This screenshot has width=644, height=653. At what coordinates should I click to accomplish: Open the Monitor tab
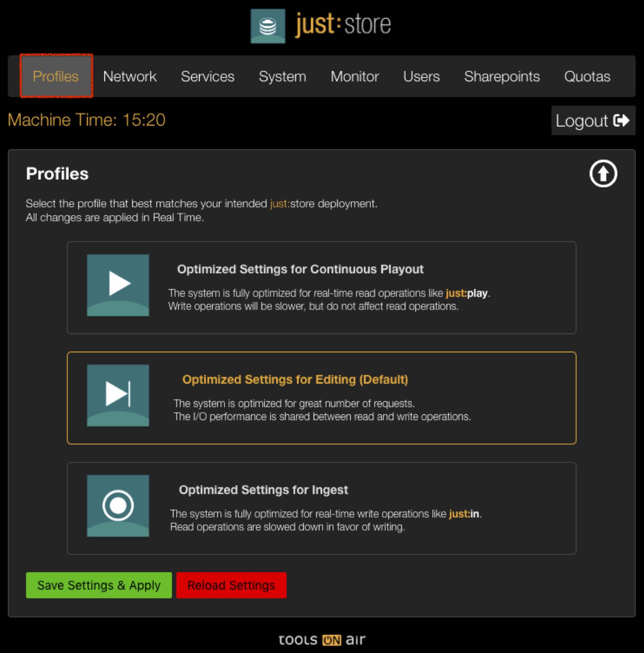[x=355, y=76]
